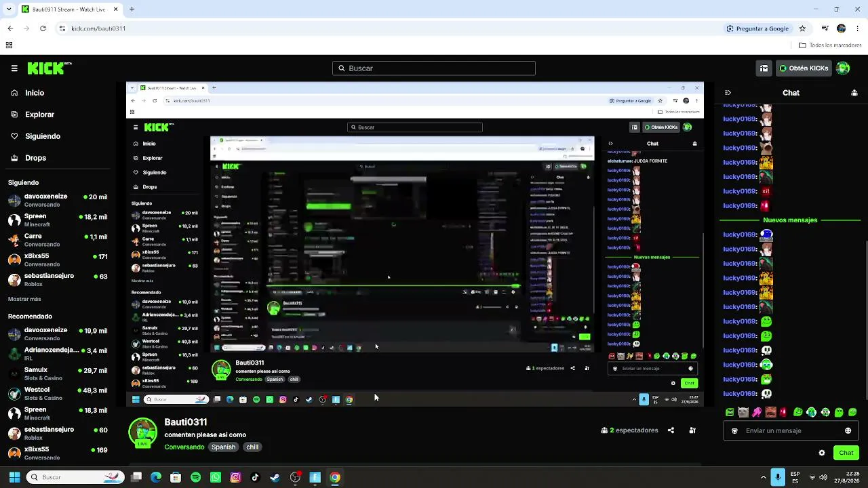Open Samulx's Slots & Casino channel
This screenshot has width=868, height=488.
(x=58, y=374)
